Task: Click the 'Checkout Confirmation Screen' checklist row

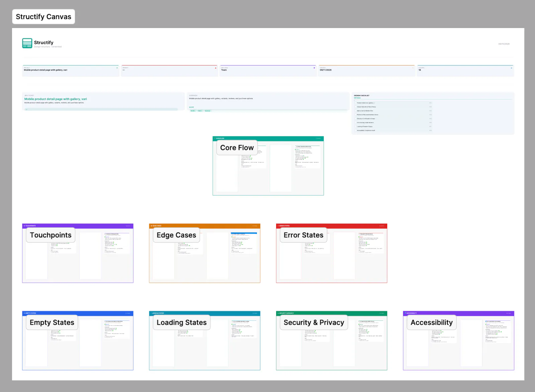Action: click(x=394, y=119)
